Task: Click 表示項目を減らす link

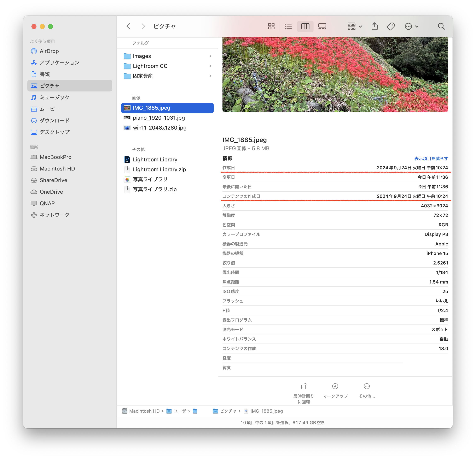Action: (431, 159)
